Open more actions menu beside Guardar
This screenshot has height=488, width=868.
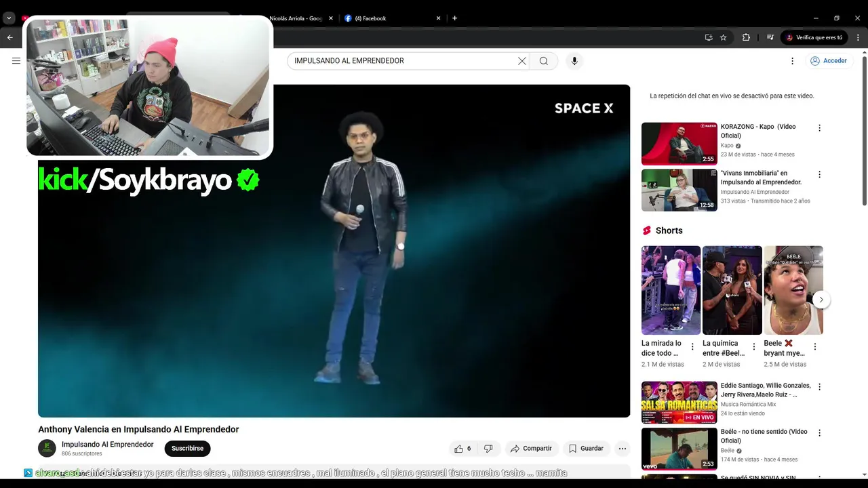(x=622, y=449)
